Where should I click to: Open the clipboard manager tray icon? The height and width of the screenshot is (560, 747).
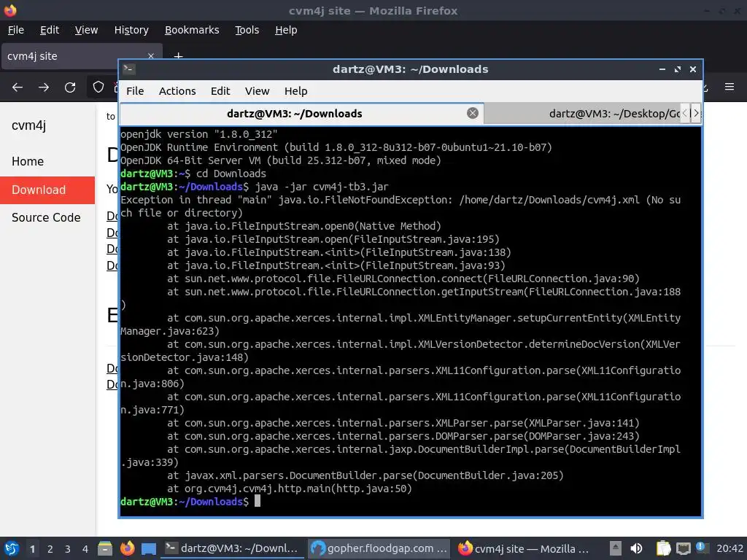[x=663, y=548]
